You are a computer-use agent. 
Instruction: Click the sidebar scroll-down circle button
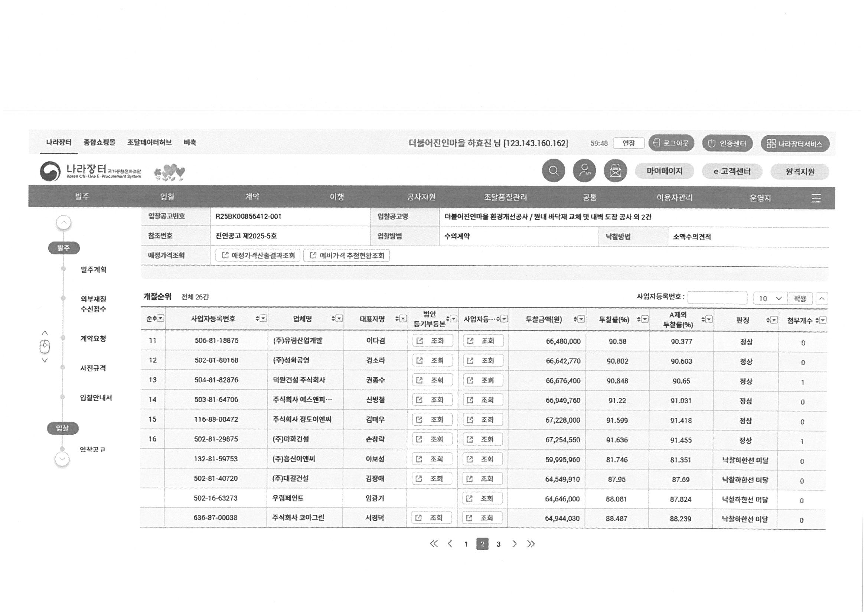click(62, 459)
